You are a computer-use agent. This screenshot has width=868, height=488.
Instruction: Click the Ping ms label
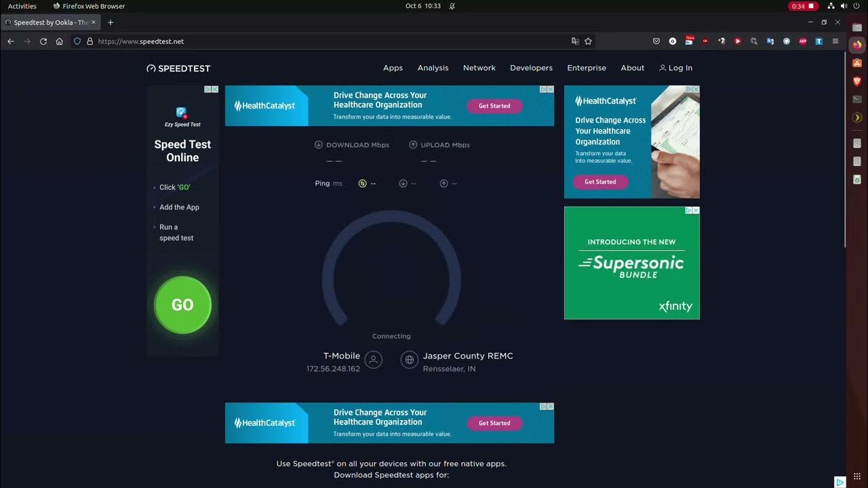(328, 184)
